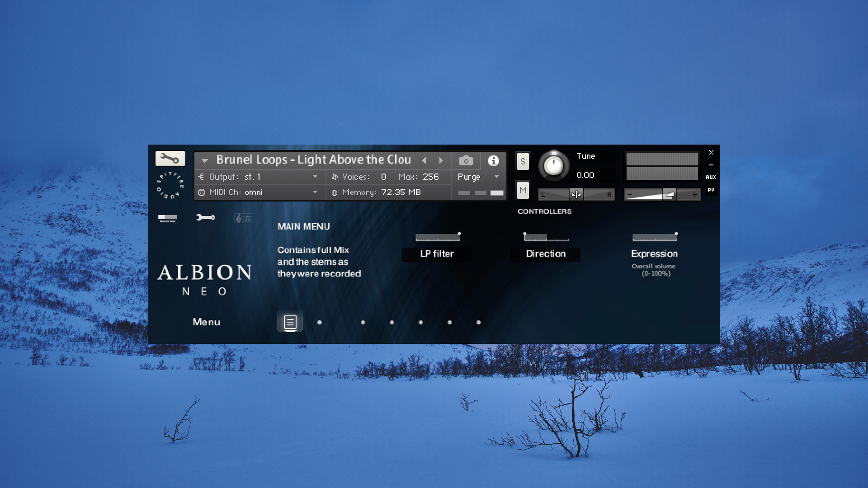Image resolution: width=868 pixels, height=488 pixels.
Task: Open the MIDI Ch omni dropdown
Action: pos(260,192)
